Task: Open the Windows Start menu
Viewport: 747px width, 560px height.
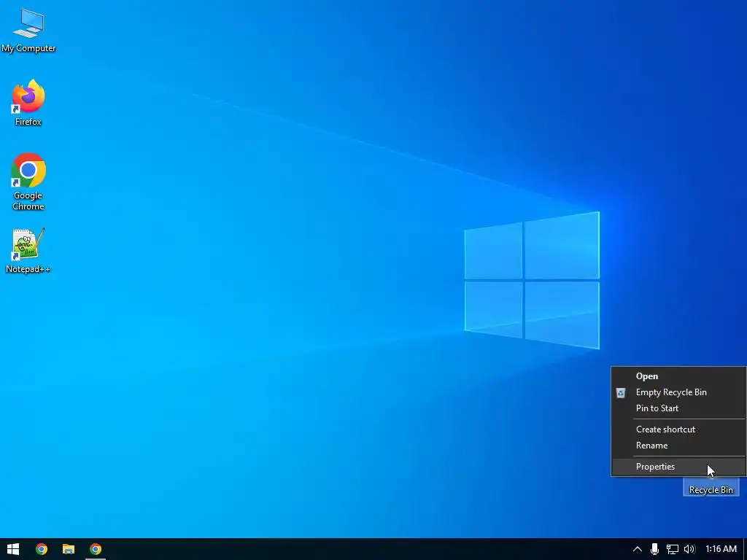Action: coord(13,549)
